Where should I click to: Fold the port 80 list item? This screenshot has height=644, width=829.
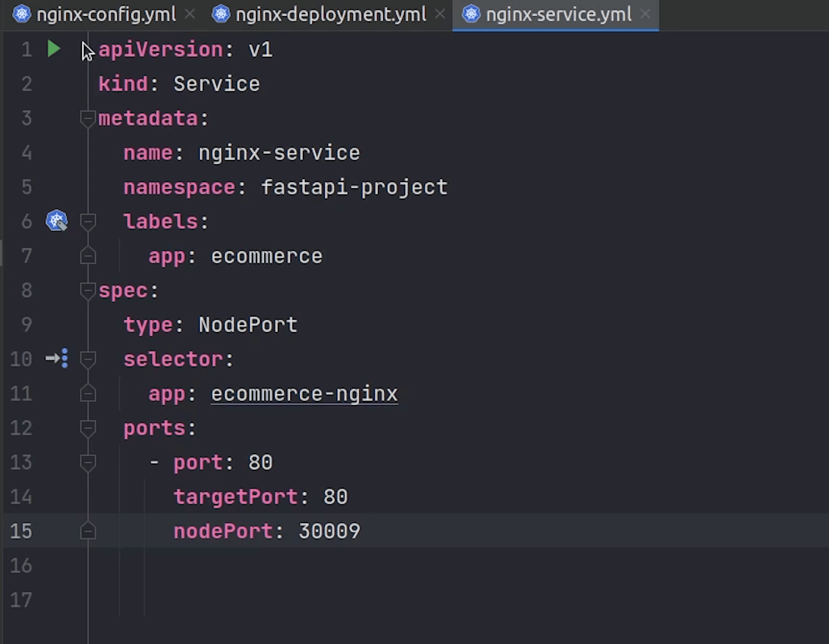pos(88,462)
